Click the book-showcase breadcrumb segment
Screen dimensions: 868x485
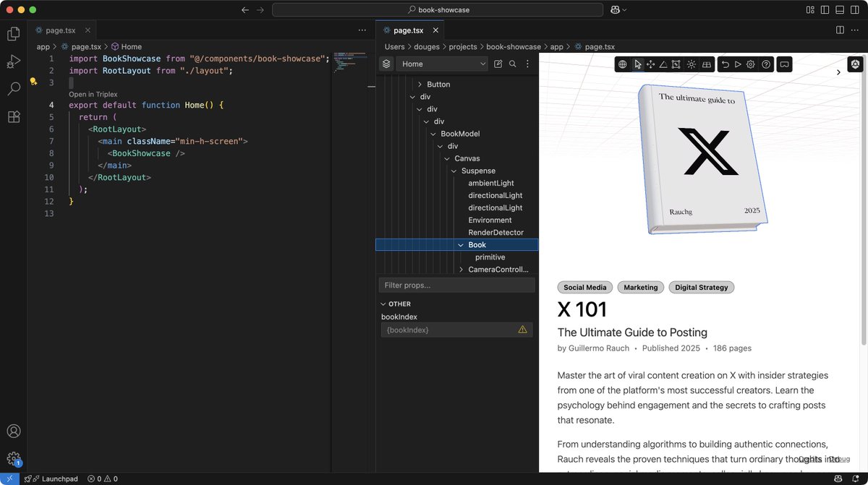click(x=514, y=46)
